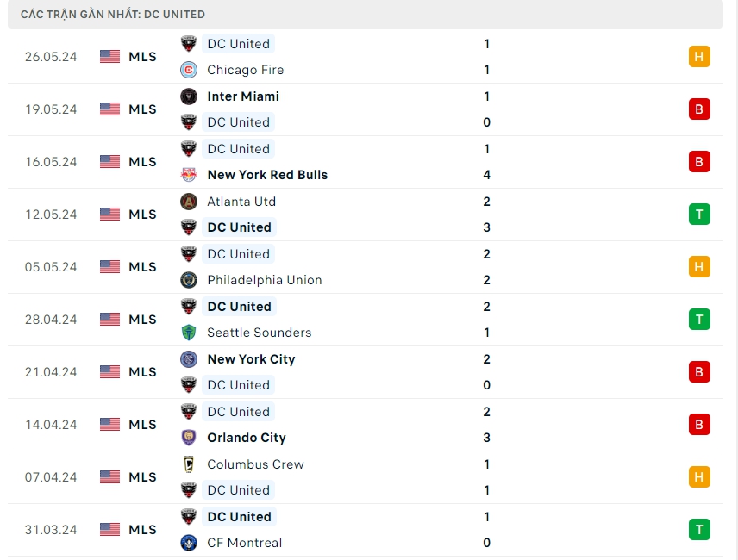Click the Columbus Crew logo

click(189, 464)
